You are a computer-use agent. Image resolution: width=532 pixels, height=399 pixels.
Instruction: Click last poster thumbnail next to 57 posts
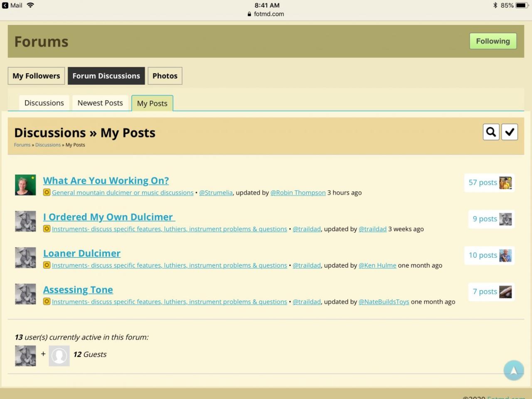(x=505, y=183)
